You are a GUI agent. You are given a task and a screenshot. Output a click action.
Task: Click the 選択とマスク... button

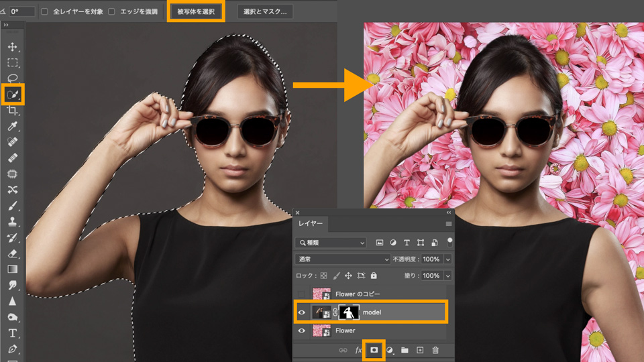pyautogui.click(x=265, y=11)
